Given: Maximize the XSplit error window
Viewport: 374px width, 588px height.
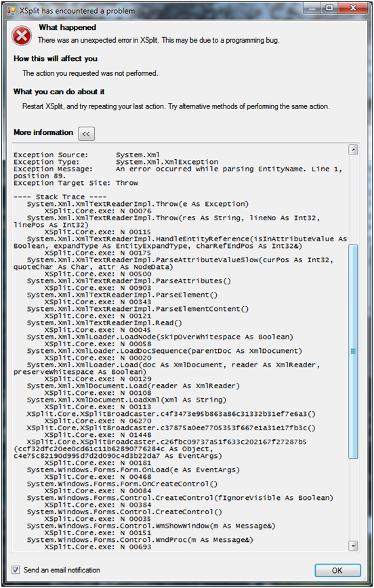Looking at the screenshot, I should 330,8.
